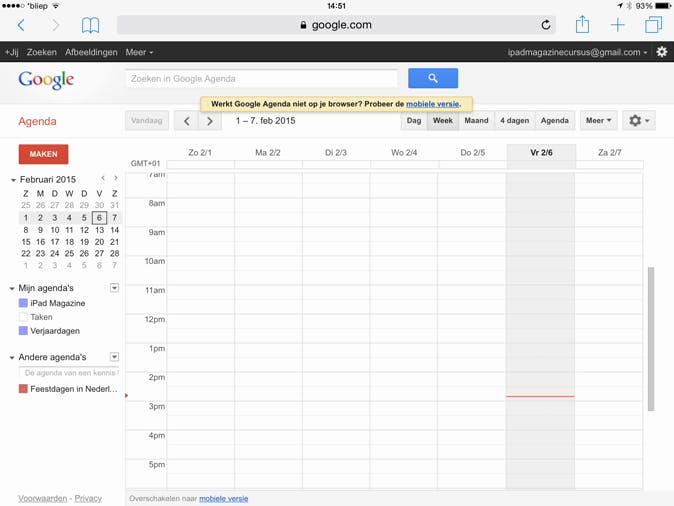Select the Wo 2/4 column header

click(x=404, y=153)
